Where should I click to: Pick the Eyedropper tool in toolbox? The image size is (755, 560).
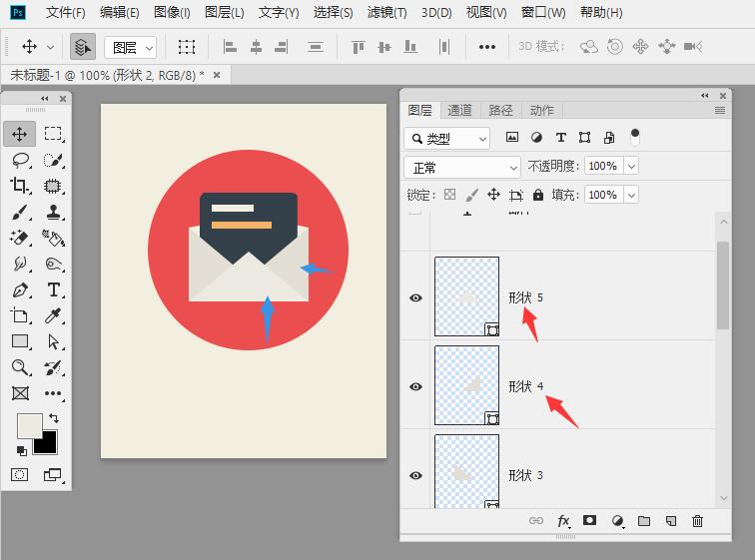coord(53,316)
